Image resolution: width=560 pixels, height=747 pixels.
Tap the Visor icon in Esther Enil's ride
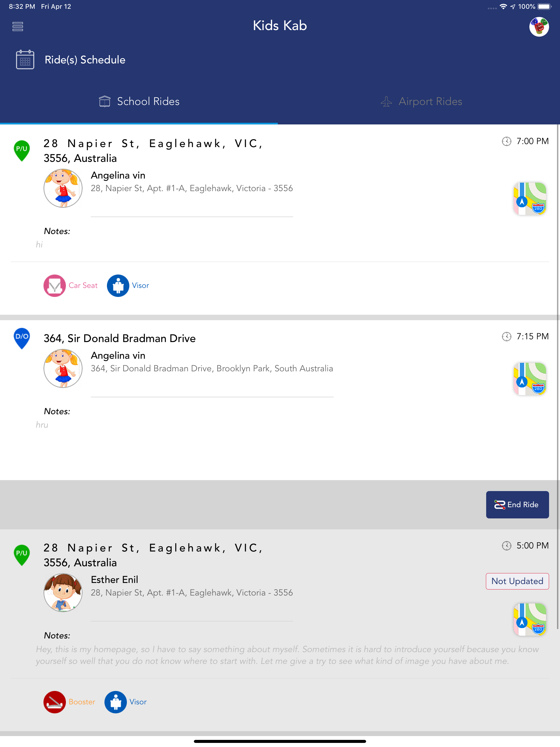click(115, 702)
